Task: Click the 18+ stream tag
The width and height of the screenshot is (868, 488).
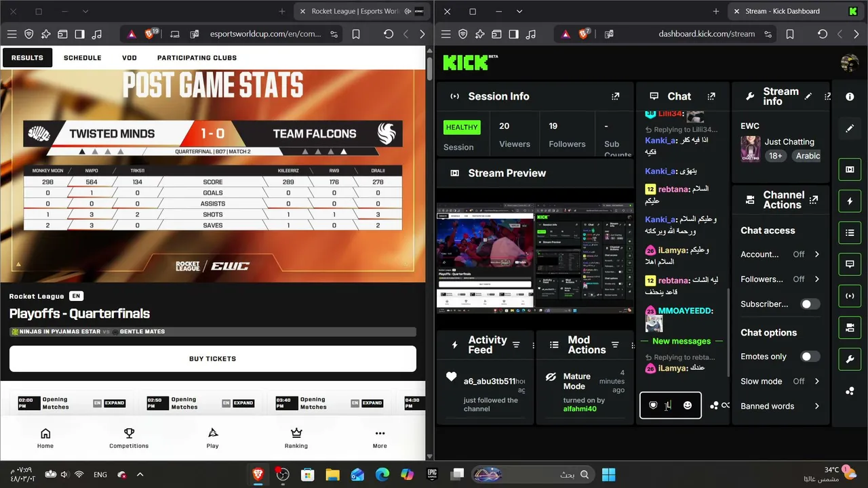Action: point(776,156)
